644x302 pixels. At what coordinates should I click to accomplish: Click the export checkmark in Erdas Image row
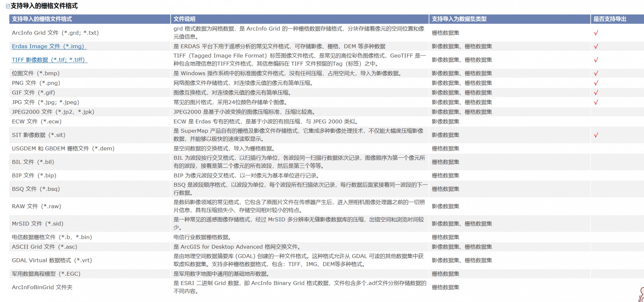click(596, 46)
